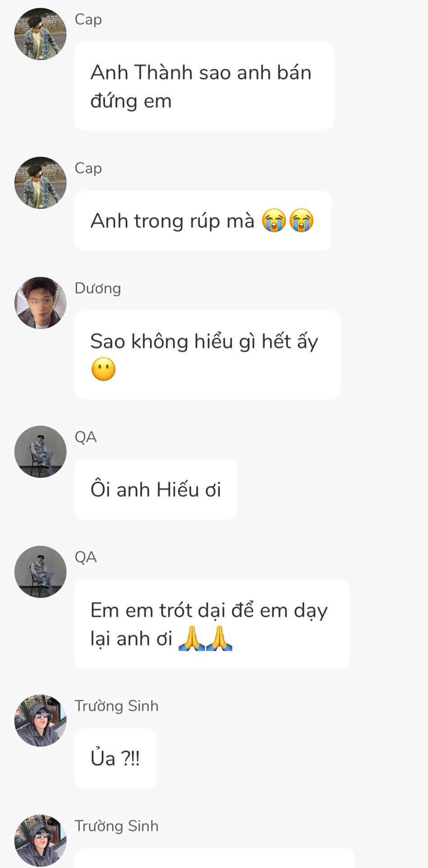Open Trường Sinh's avatar next to "Ủa ?!!"
428x868 pixels.
pyautogui.click(x=40, y=721)
